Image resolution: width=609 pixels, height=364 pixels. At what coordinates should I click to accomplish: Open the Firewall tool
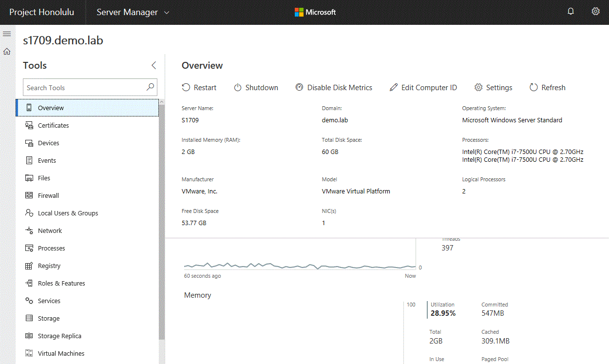48,195
